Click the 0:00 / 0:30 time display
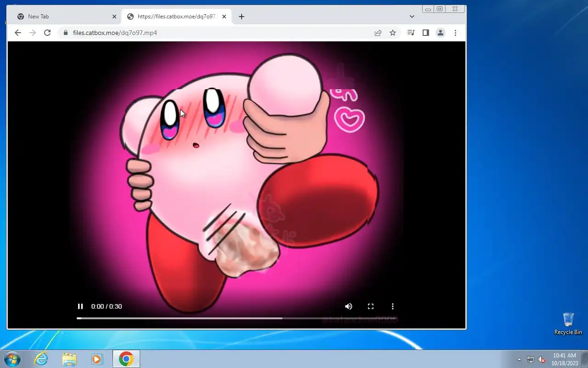The image size is (588, 368). 107,306
